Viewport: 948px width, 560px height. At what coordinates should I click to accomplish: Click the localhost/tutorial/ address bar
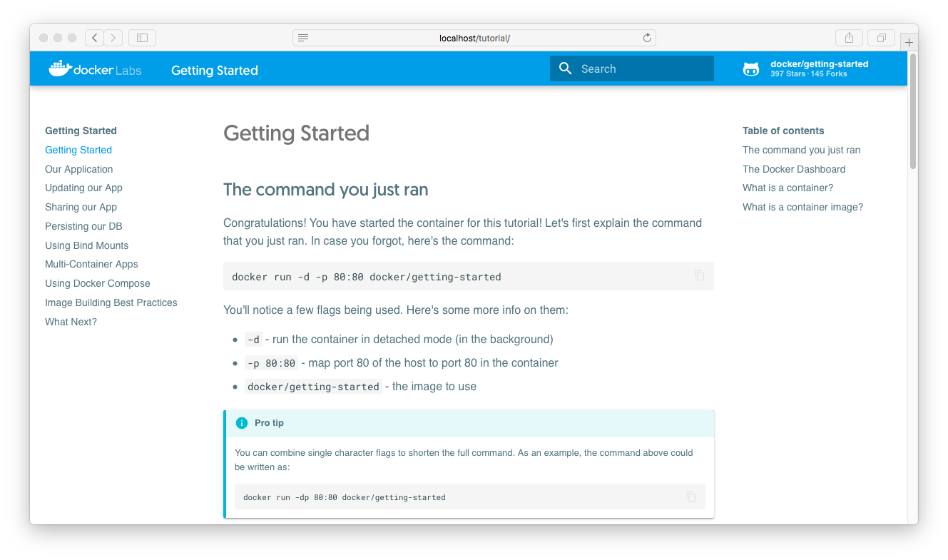click(x=474, y=38)
